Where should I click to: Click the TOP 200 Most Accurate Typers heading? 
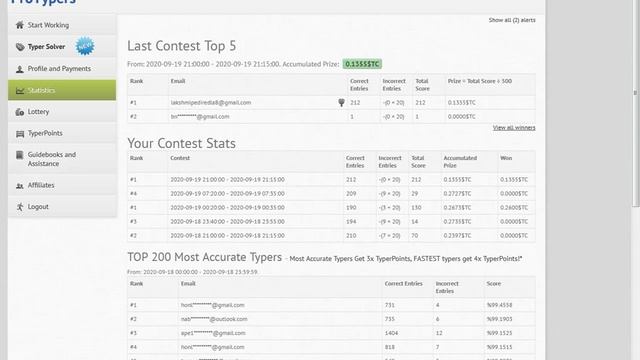(x=204, y=257)
